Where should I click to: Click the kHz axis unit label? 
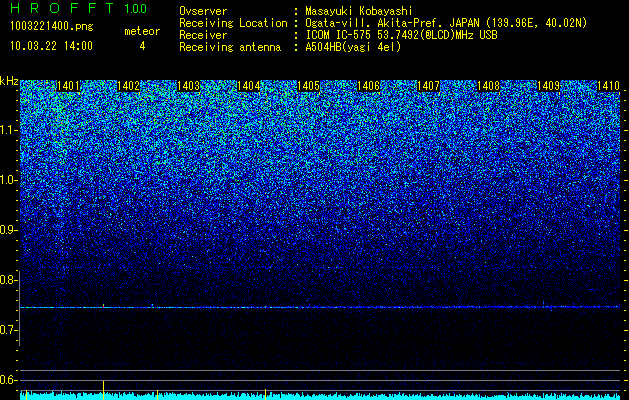click(9, 81)
